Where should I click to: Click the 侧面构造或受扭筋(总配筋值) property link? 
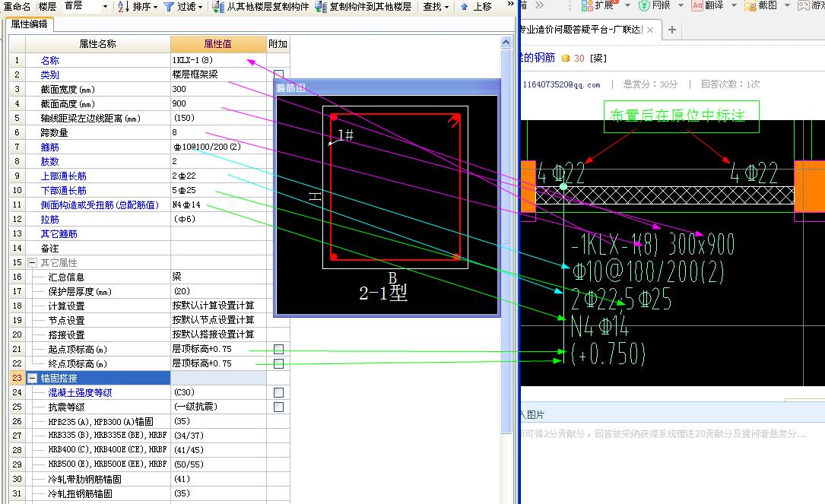100,205
